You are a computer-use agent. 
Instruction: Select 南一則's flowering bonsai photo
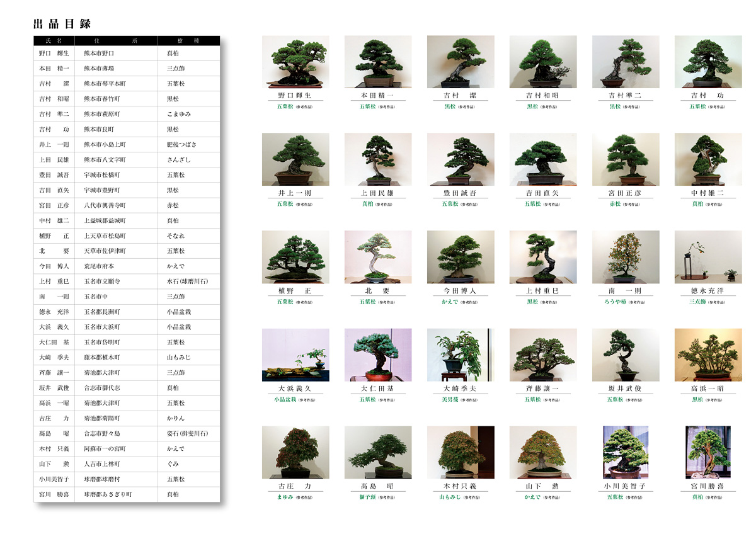626,257
